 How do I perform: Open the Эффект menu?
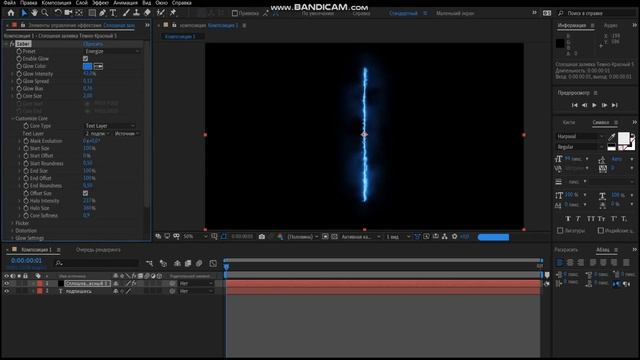click(x=100, y=3)
